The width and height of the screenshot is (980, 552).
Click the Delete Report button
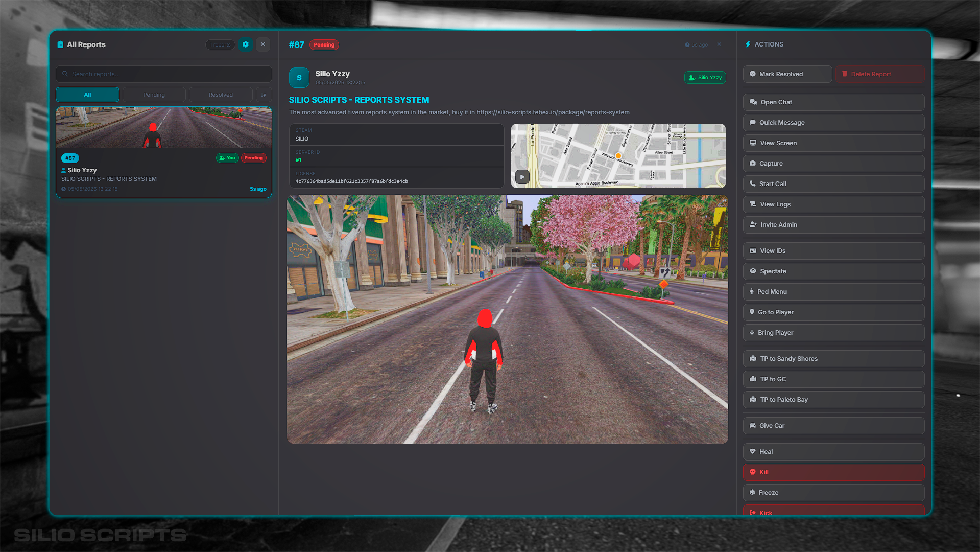coord(880,74)
